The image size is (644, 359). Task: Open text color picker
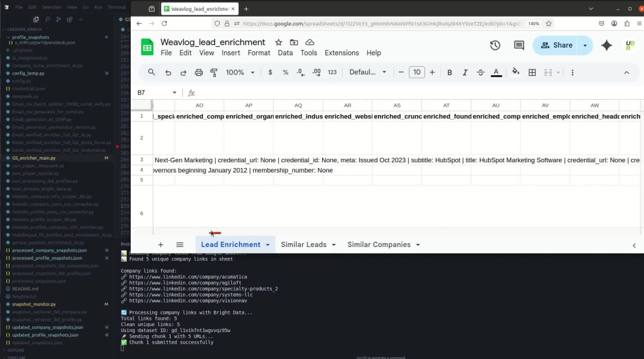pyautogui.click(x=496, y=73)
